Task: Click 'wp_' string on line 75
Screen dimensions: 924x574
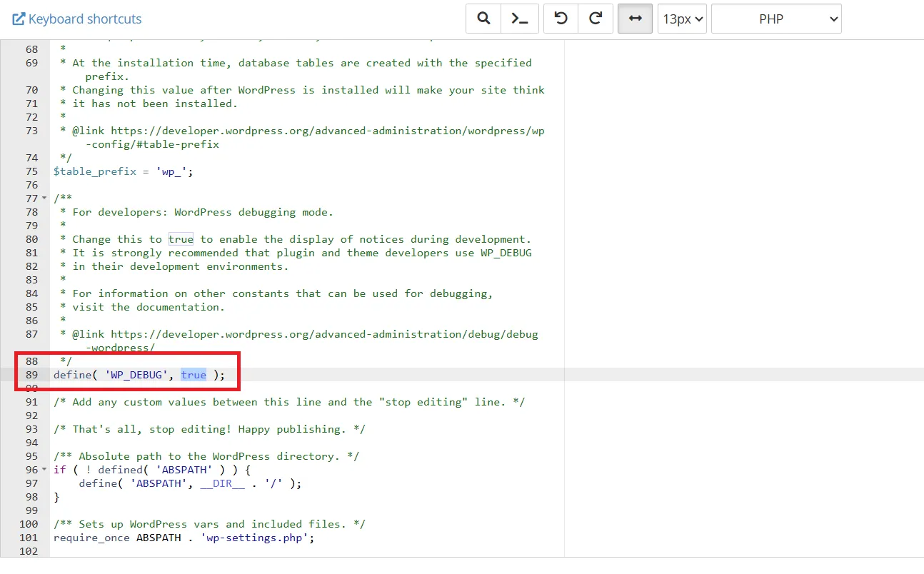Action: (x=171, y=171)
